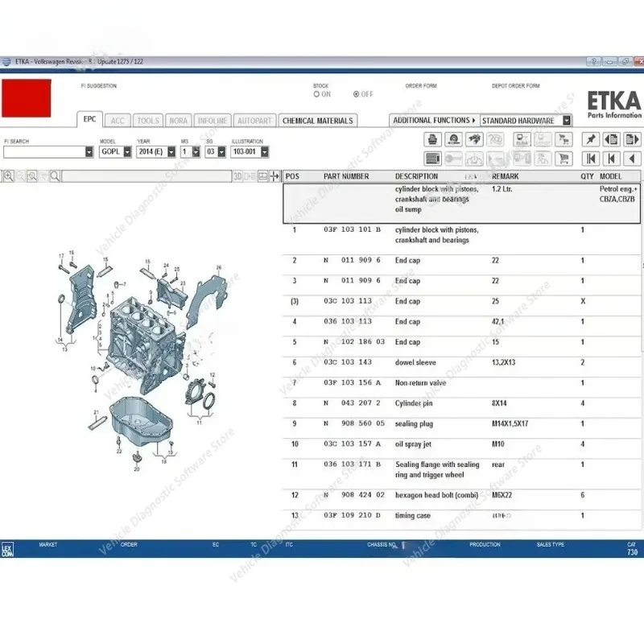
Task: Click the greyed-out key icon
Action: (x=453, y=159)
